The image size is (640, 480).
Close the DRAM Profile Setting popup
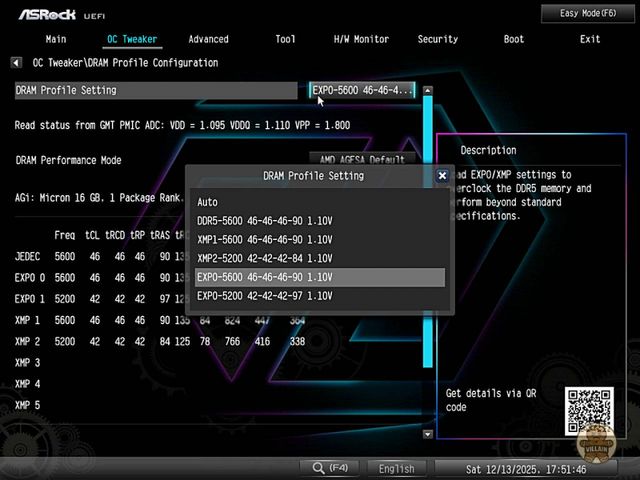click(x=442, y=175)
